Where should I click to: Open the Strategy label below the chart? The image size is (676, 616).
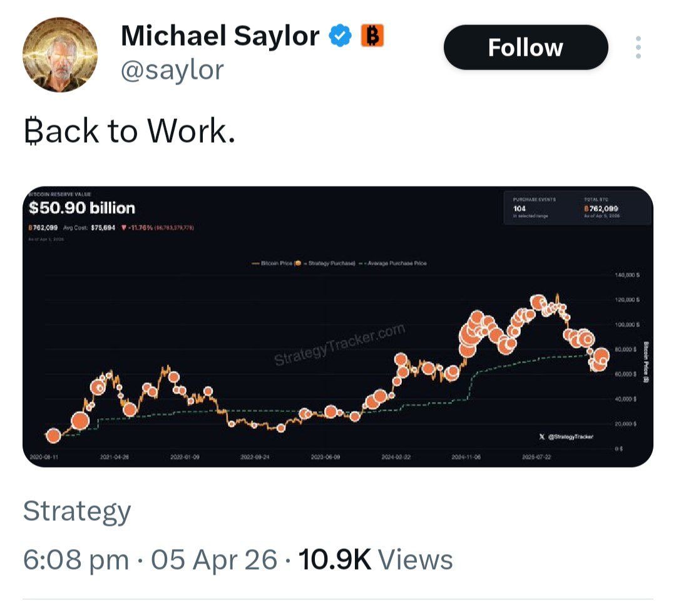click(x=77, y=511)
